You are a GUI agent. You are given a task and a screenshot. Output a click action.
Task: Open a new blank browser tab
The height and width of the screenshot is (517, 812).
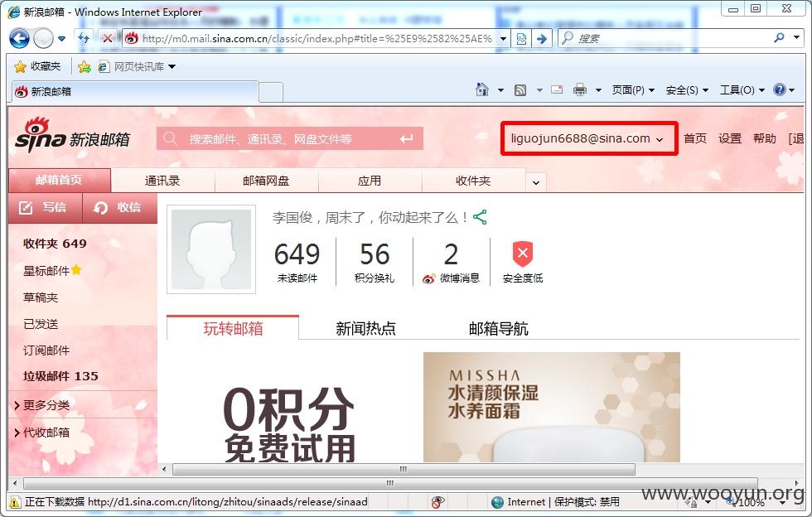[x=271, y=92]
